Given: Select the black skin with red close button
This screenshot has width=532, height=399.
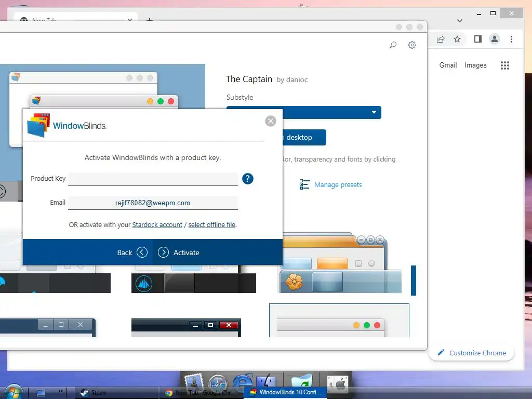Looking at the screenshot, I should (187, 328).
